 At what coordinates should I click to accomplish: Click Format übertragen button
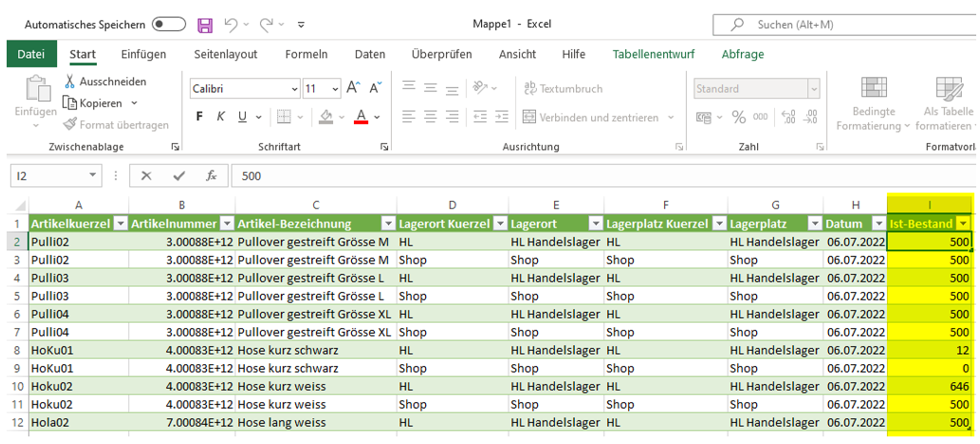click(116, 124)
